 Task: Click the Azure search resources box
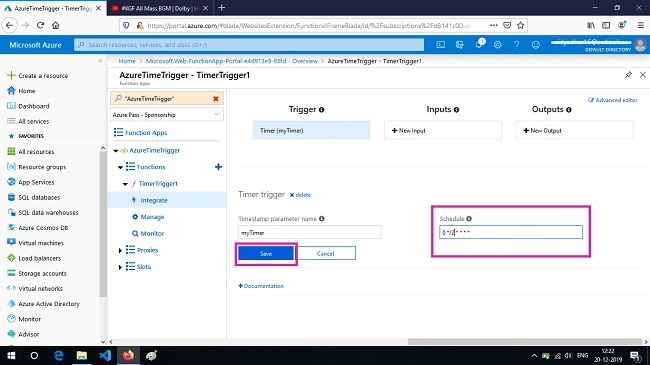click(249, 44)
